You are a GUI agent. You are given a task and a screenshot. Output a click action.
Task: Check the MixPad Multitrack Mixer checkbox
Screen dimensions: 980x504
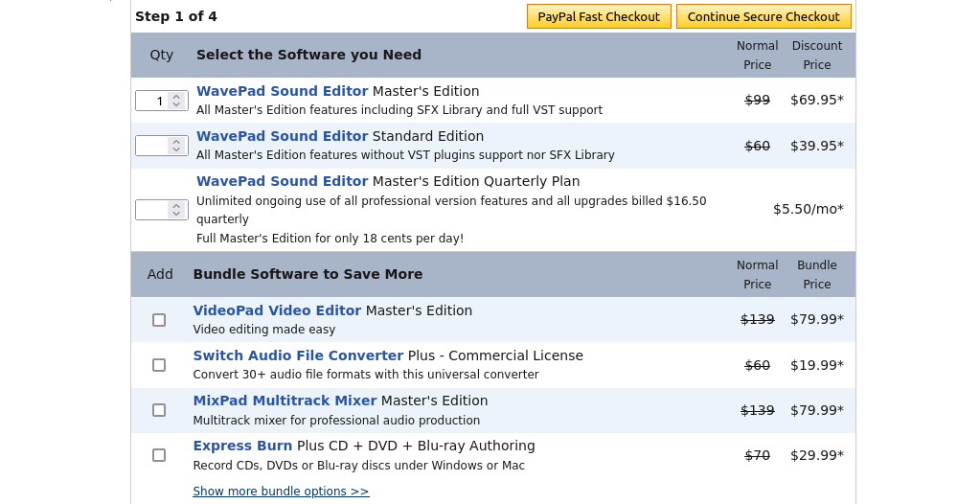pos(159,410)
